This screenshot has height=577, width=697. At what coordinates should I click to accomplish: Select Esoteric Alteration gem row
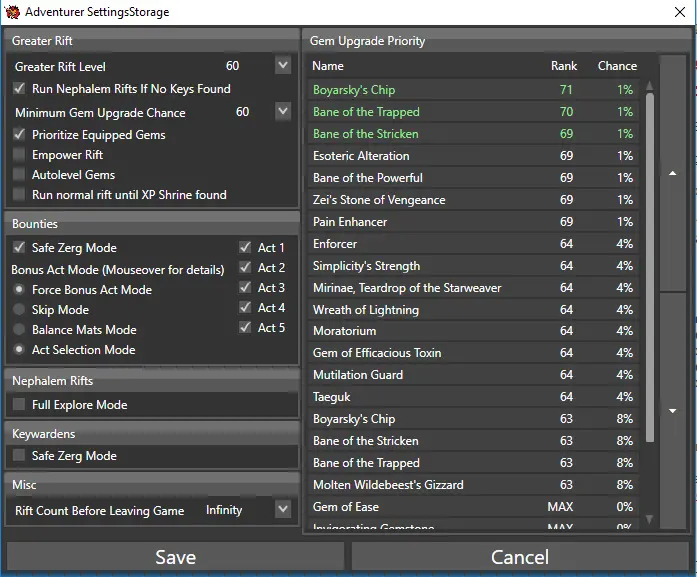tap(473, 156)
